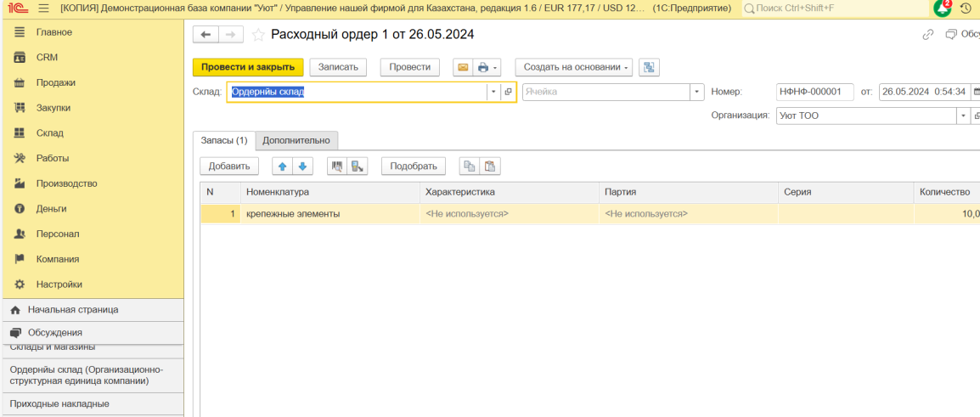Image resolution: width=980 pixels, height=417 pixels.
Task: Move row down with blue down arrow
Action: (302, 166)
